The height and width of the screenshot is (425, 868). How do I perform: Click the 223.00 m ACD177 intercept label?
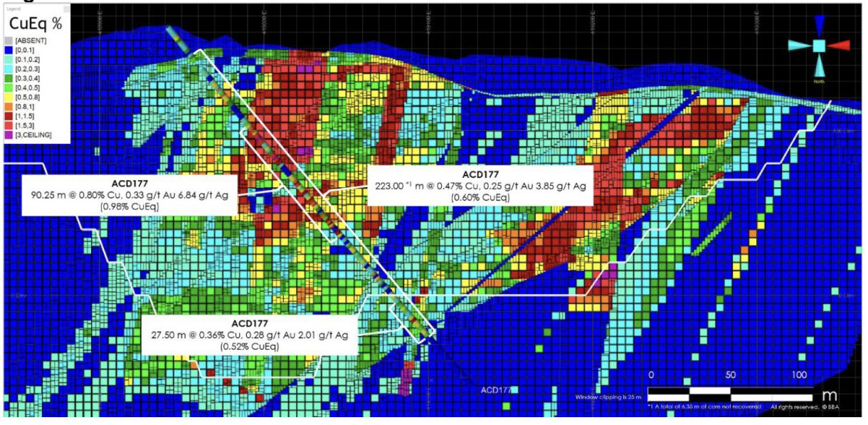coord(480,186)
